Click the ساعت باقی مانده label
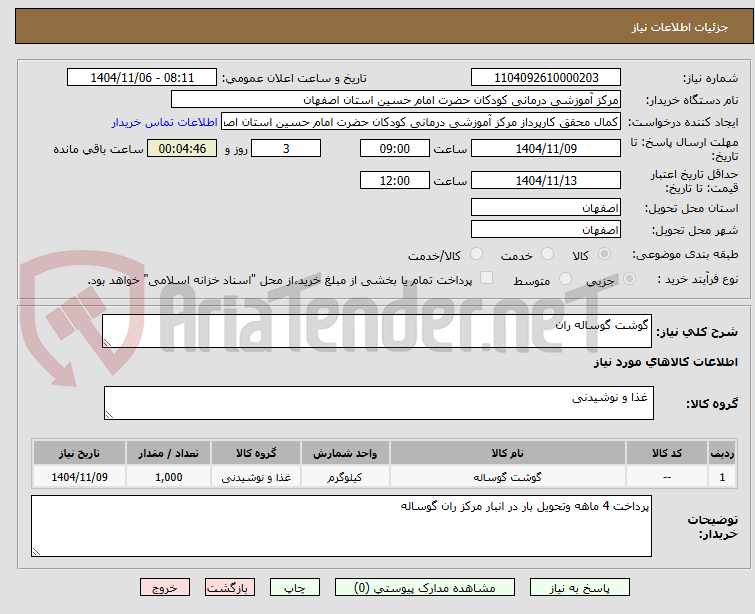755x614 pixels. click(98, 149)
